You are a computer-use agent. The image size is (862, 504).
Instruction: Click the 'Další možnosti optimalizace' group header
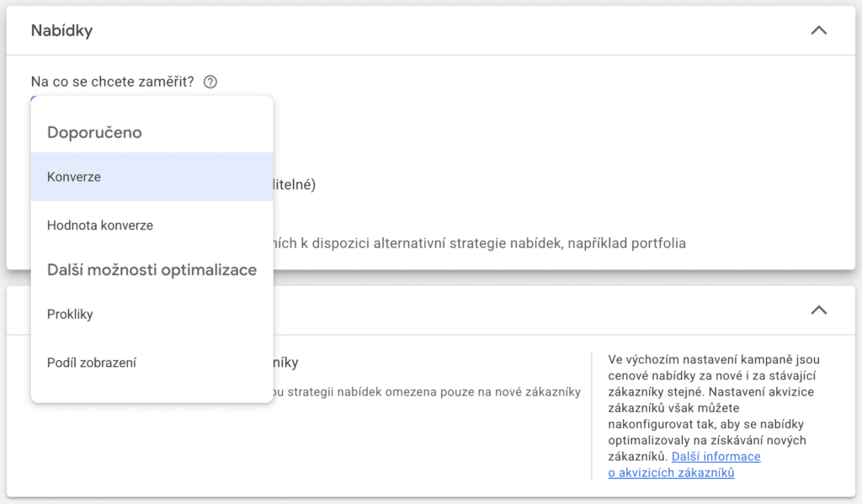coord(152,270)
